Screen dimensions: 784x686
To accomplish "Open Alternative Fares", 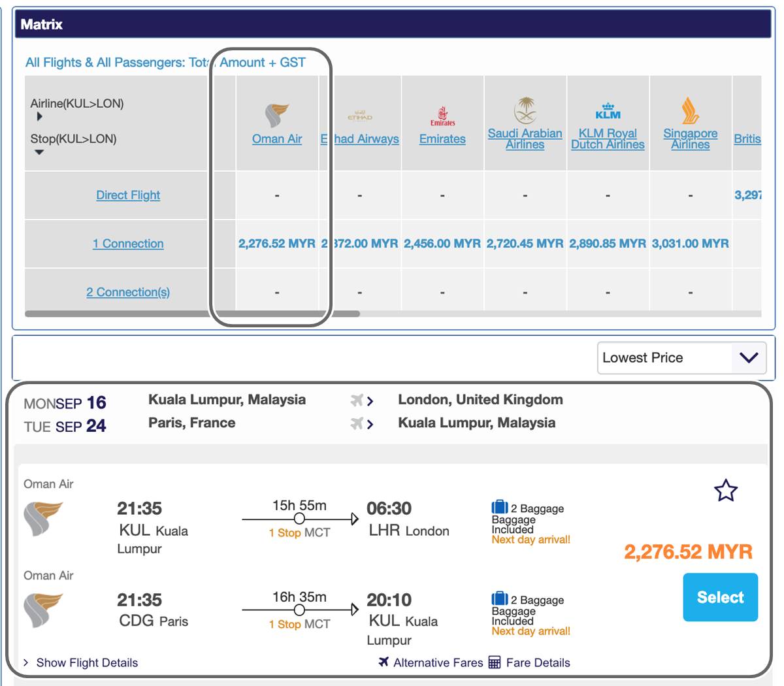I will click(x=431, y=662).
